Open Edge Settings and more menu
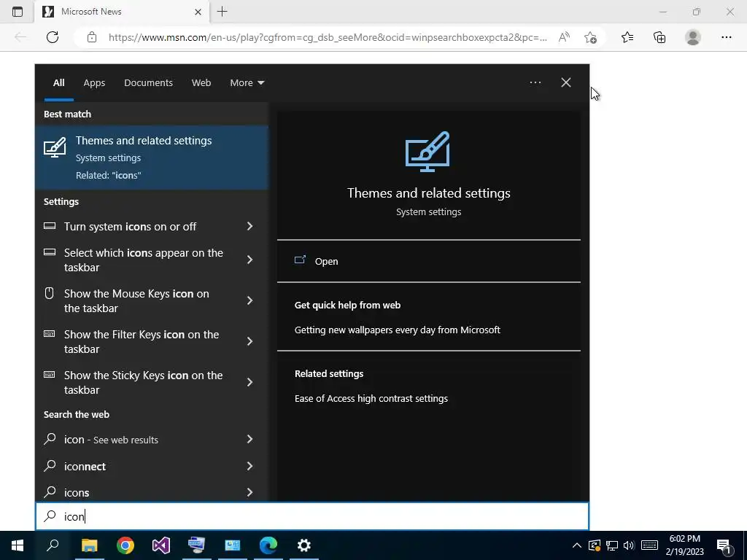The height and width of the screenshot is (560, 747). [726, 37]
